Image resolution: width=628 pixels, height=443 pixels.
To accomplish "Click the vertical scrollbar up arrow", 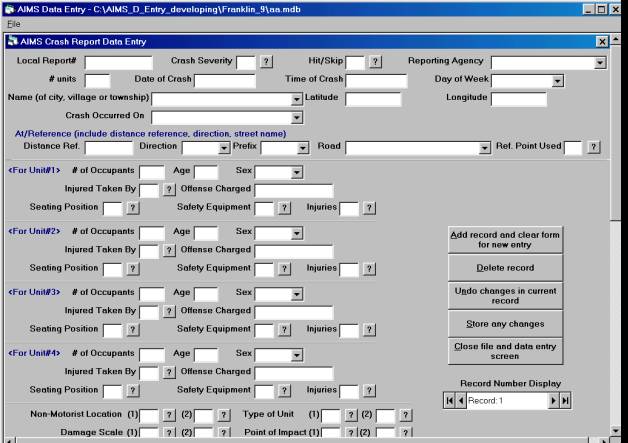I will click(616, 39).
